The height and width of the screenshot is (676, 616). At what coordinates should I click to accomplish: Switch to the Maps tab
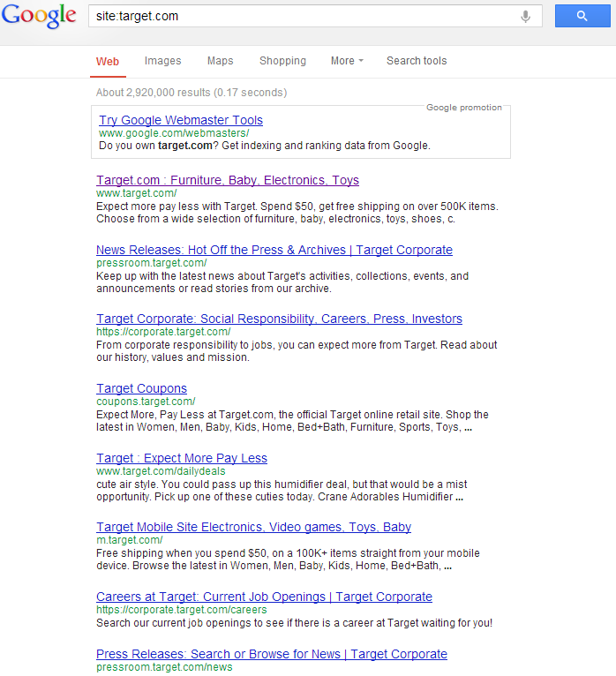click(221, 61)
